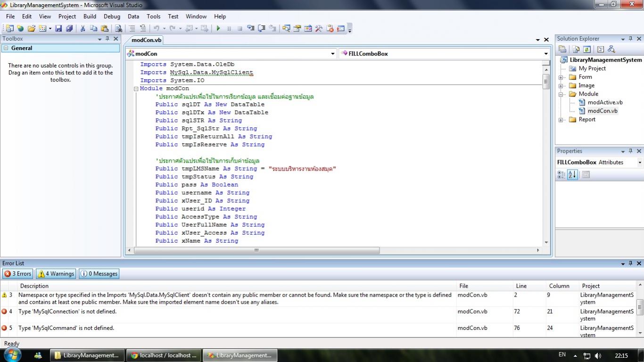
Task: Toggle the 3 Errors filter button
Action: coord(17,273)
